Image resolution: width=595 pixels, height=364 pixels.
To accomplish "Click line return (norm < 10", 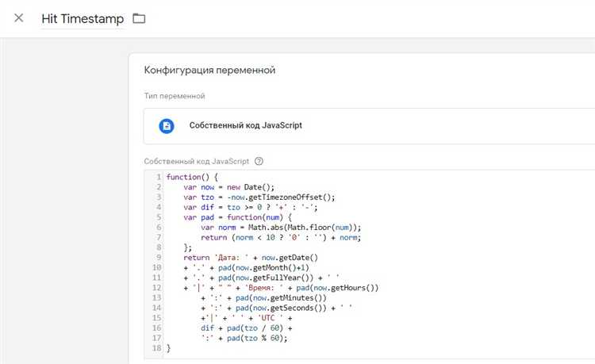I will (x=281, y=237).
